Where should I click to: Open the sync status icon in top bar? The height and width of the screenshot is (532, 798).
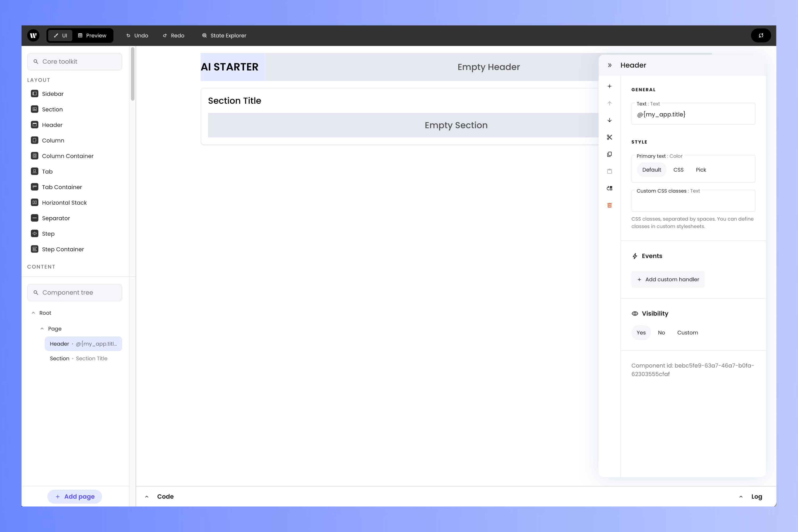click(761, 35)
